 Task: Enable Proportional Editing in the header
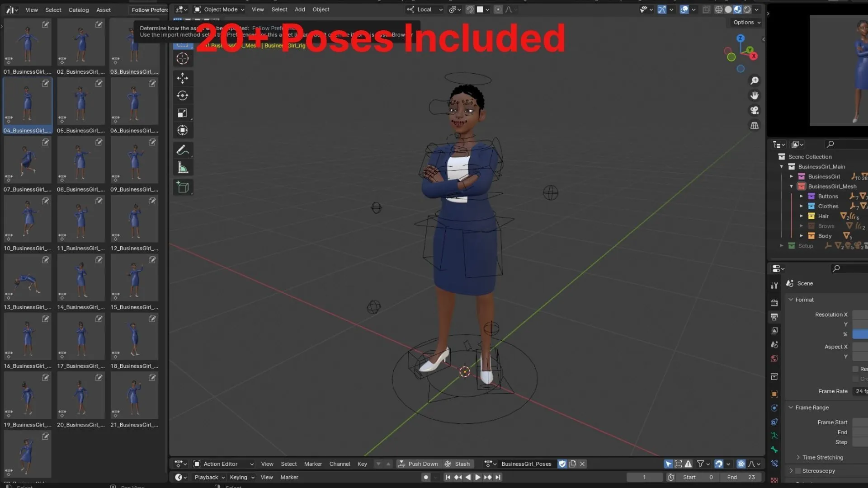(x=497, y=9)
